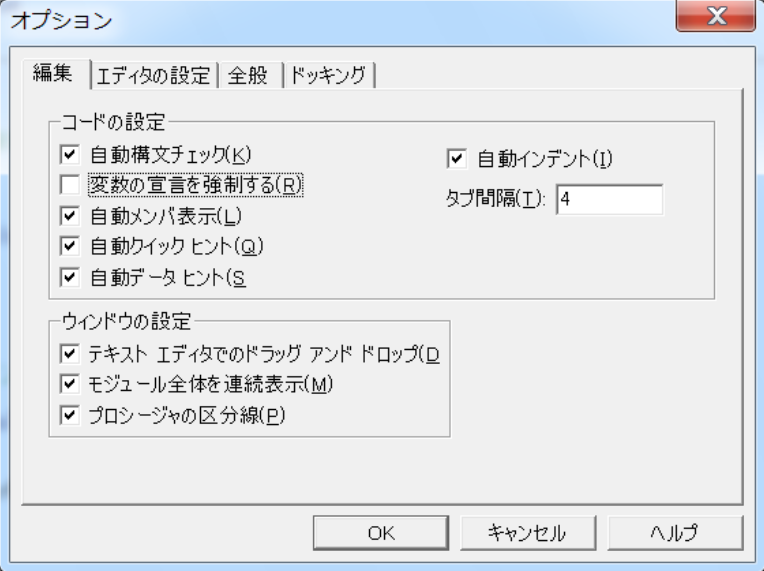The width and height of the screenshot is (764, 571).
Task: Toggle the 自動メンバ表示 checkbox
Action: pyautogui.click(x=69, y=215)
